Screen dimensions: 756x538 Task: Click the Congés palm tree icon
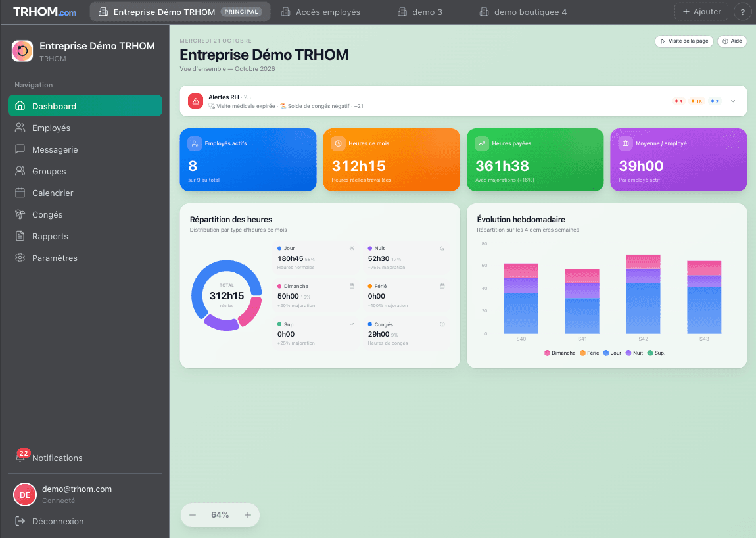[x=20, y=214]
